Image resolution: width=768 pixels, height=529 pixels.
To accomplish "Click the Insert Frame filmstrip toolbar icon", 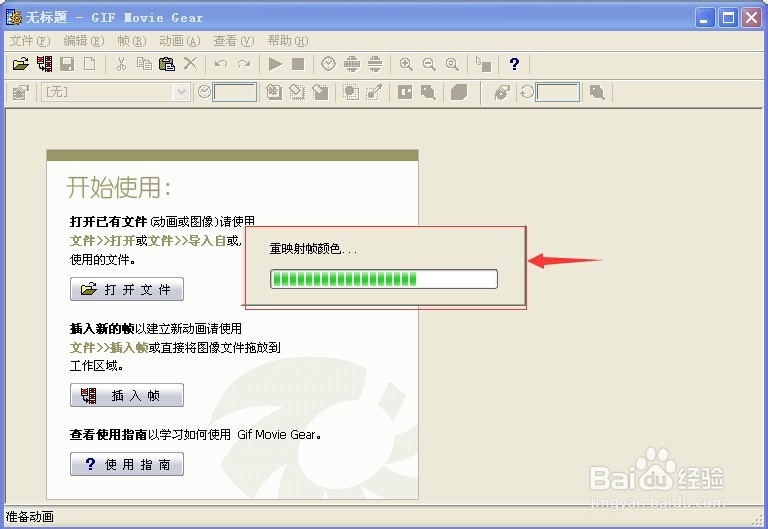I will [45, 64].
